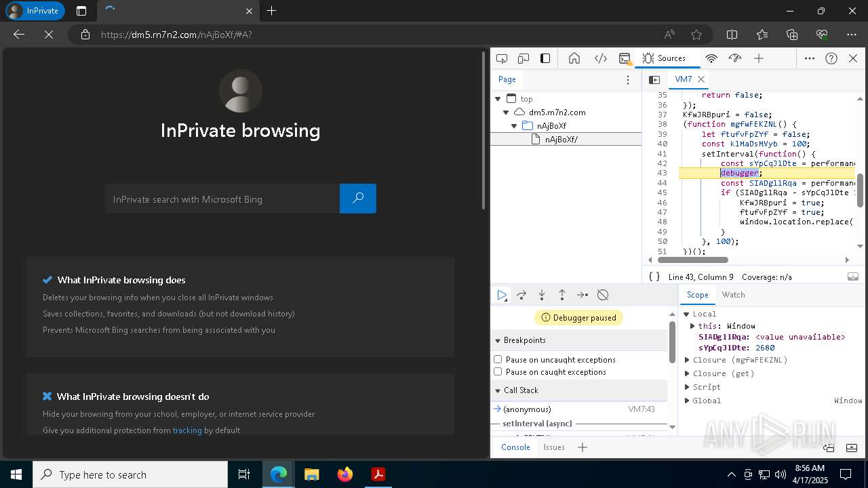Open a new browser tab
Image resolution: width=868 pixels, height=488 pixels.
pos(271,11)
